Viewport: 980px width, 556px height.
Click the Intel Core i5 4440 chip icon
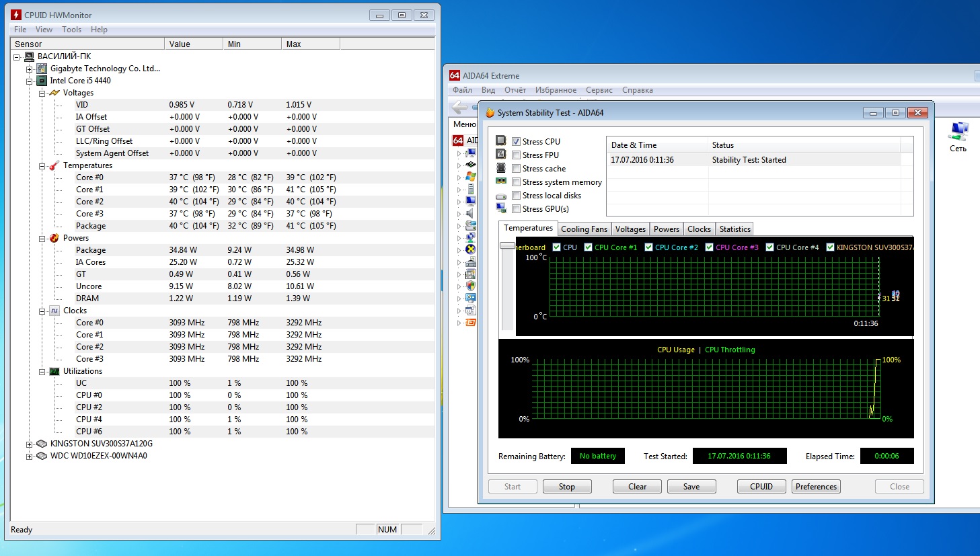click(42, 81)
